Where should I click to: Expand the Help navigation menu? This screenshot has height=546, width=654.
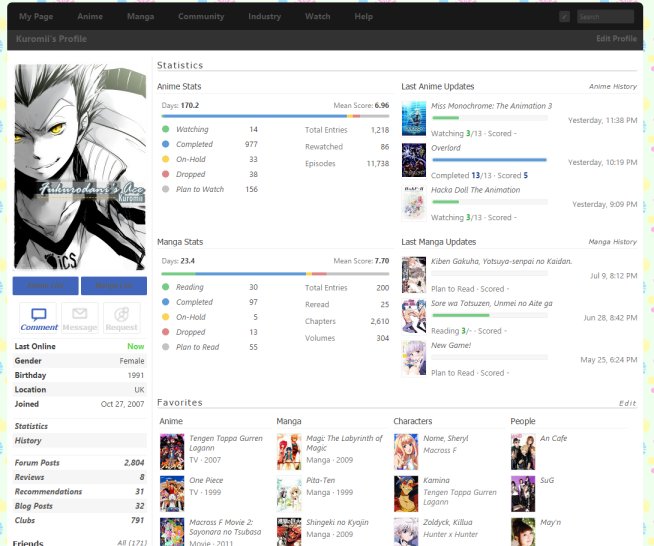364,17
